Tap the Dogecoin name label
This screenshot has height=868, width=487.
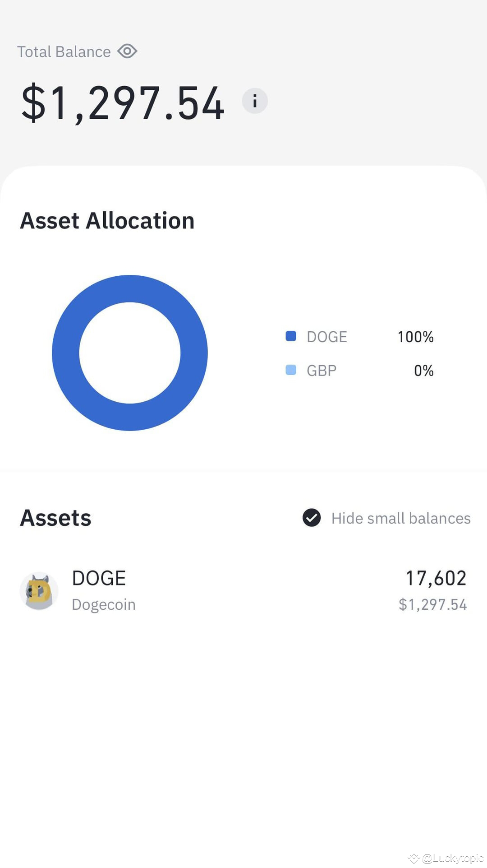[104, 605]
